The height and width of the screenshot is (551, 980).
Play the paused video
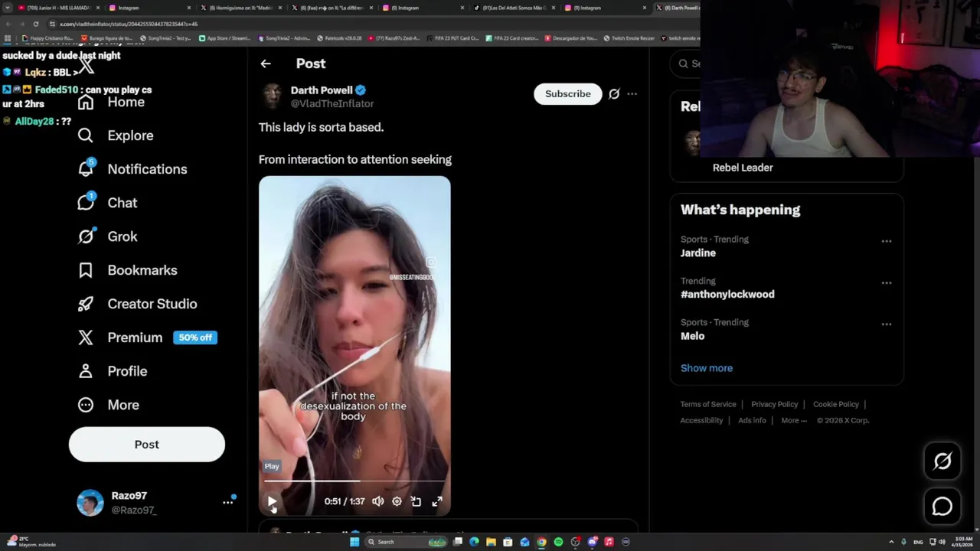[x=273, y=501]
